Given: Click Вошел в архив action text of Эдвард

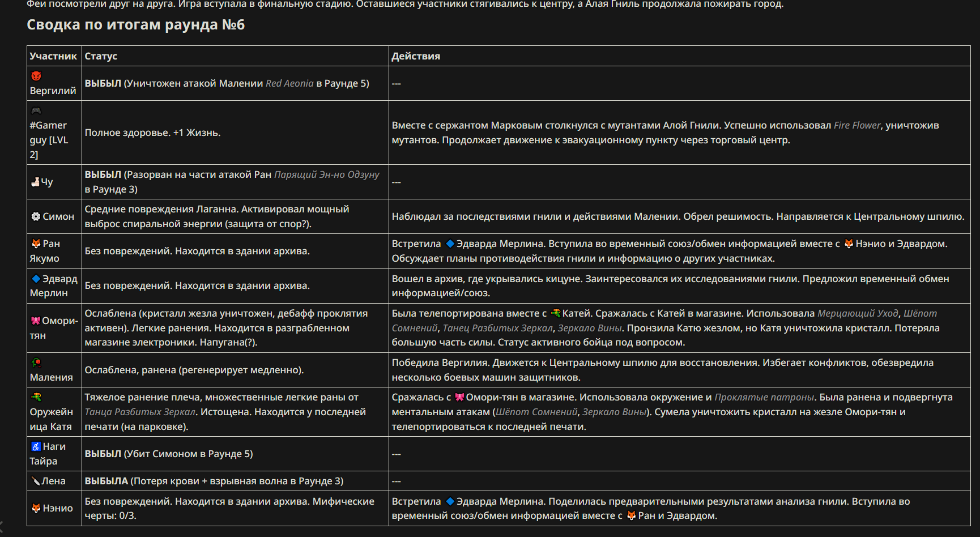Looking at the screenshot, I should [x=671, y=285].
